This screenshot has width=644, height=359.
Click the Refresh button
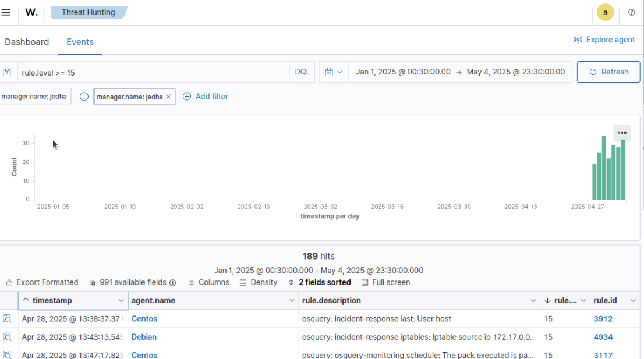pyautogui.click(x=608, y=72)
